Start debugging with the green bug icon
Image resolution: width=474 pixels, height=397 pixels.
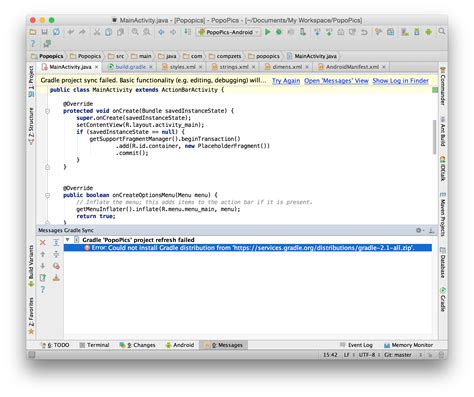279,32
